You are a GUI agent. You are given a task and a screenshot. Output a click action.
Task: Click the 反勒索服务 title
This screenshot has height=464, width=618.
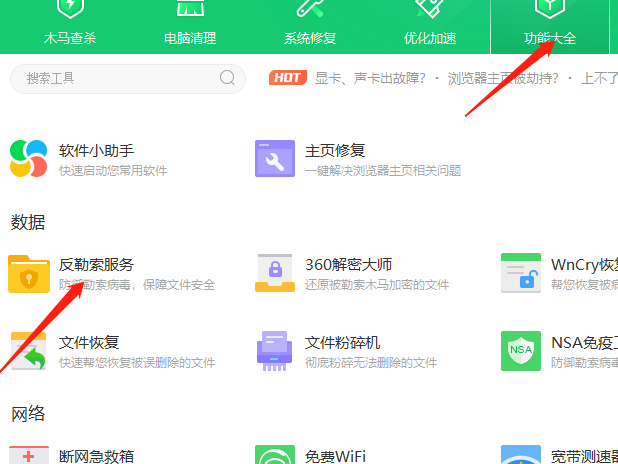(97, 265)
